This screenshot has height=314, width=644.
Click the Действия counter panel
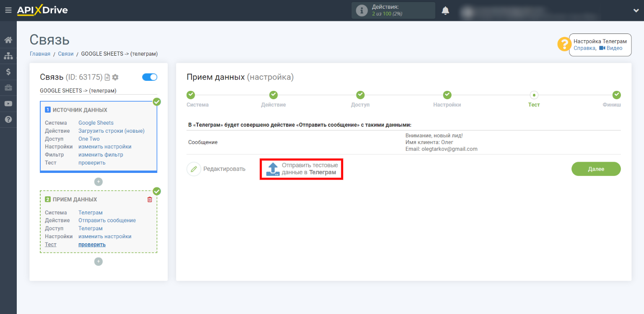pos(393,10)
